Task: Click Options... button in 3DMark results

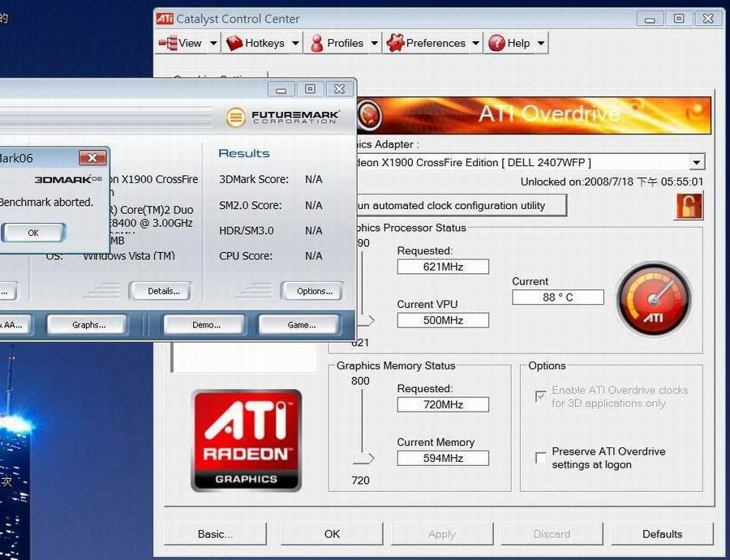Action: pyautogui.click(x=314, y=291)
